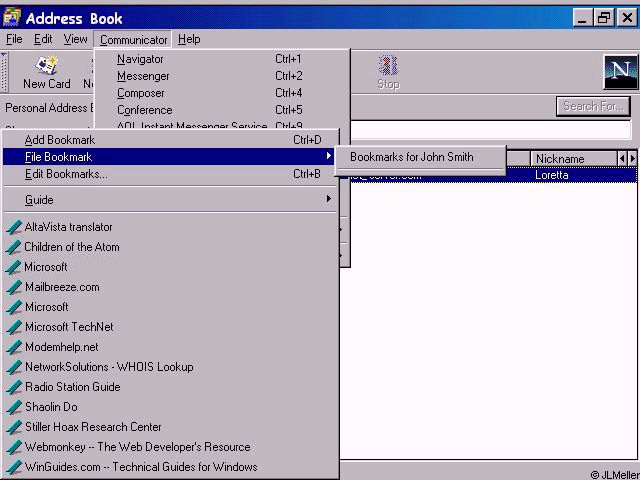Open NetworkSolutions - WHOIS Lookup bookmark

coord(109,367)
